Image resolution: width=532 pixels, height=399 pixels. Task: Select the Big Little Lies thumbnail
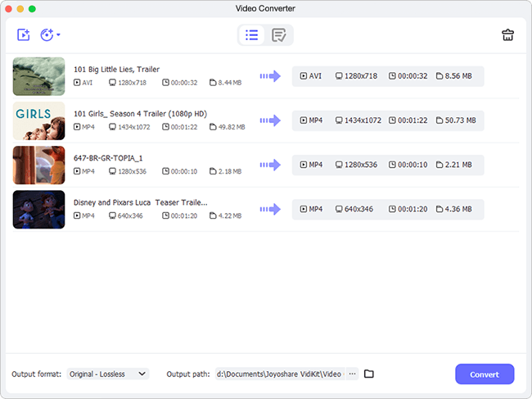pos(38,76)
